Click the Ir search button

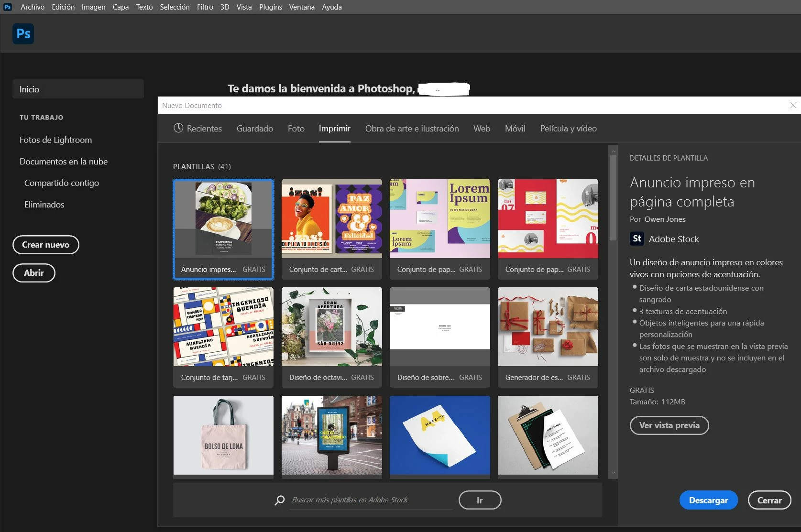click(480, 500)
